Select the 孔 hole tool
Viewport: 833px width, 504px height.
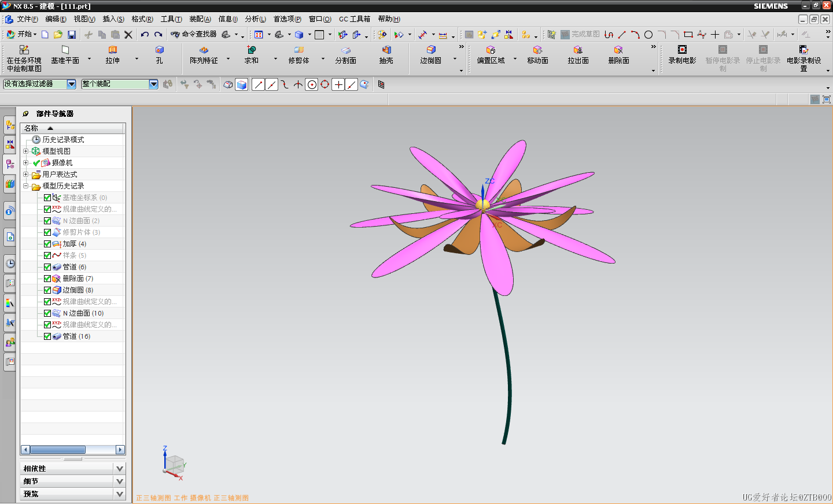(159, 55)
